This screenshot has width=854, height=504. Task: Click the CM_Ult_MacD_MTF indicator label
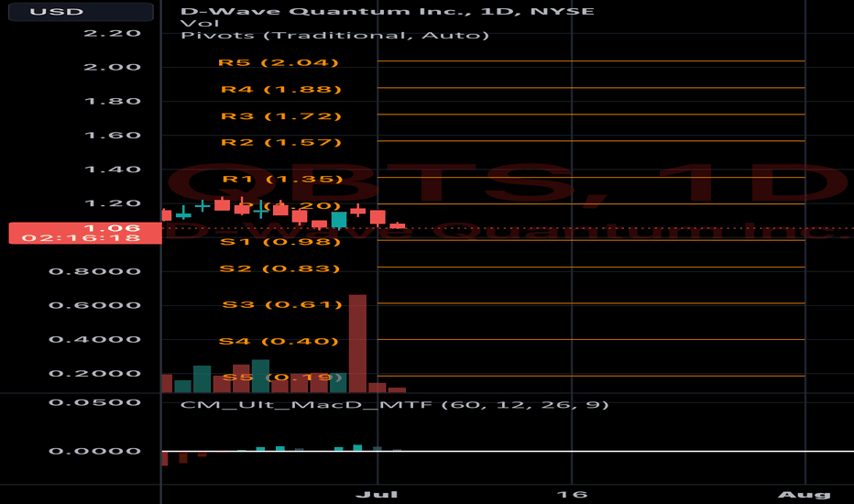coord(394,405)
